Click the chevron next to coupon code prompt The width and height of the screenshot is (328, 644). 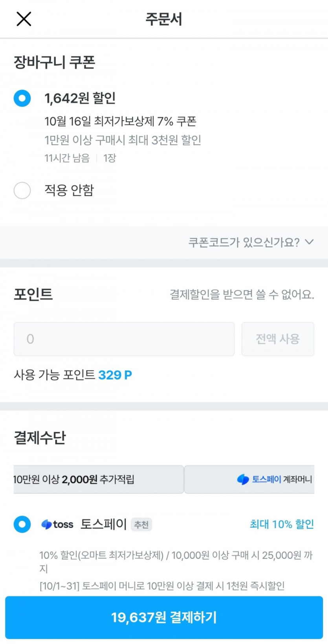coord(310,242)
